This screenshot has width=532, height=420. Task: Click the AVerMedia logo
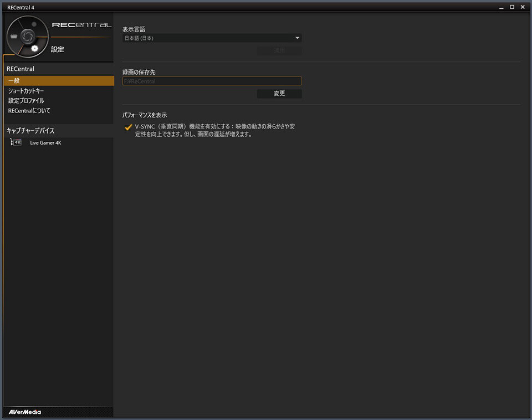point(25,412)
